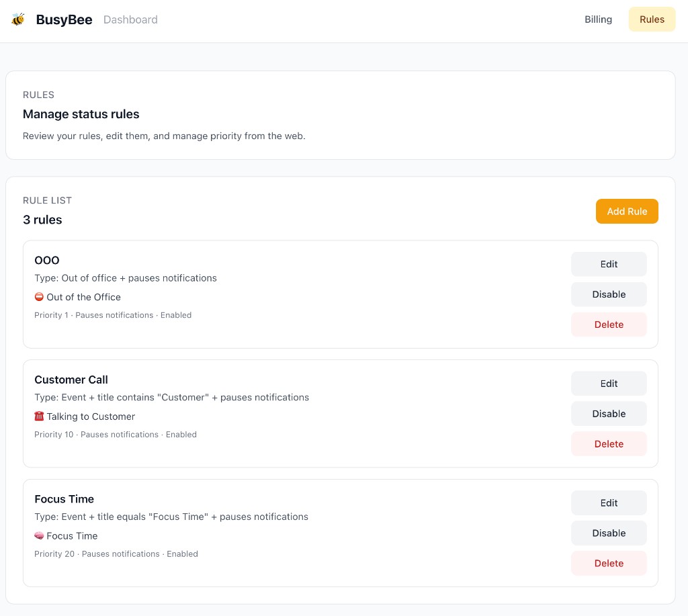Image resolution: width=688 pixels, height=616 pixels.
Task: Disable the Customer Call rule
Action: click(x=609, y=414)
